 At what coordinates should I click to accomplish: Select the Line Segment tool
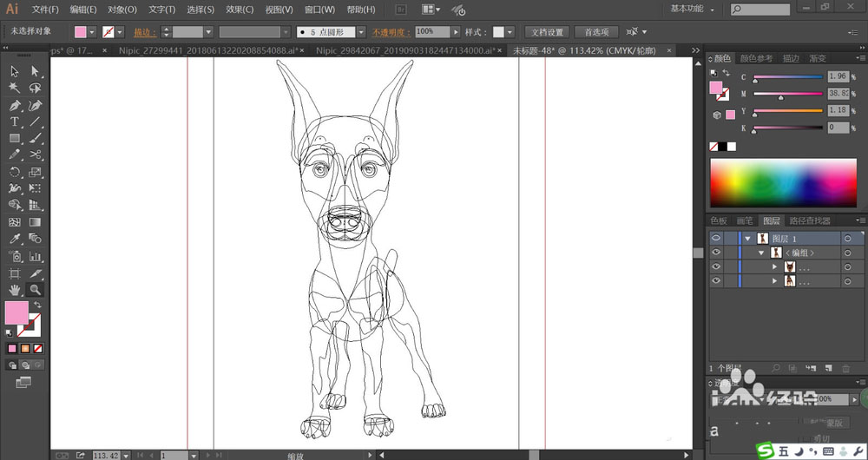(35, 122)
